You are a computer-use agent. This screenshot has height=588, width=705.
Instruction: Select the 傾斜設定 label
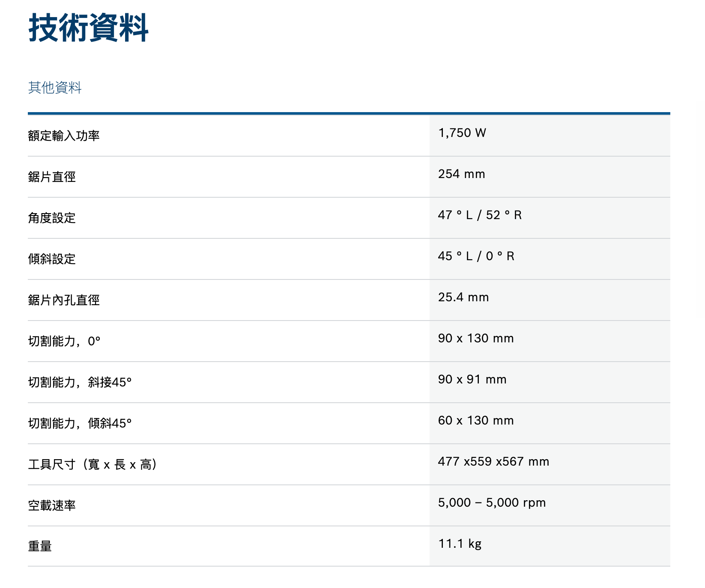pyautogui.click(x=52, y=259)
